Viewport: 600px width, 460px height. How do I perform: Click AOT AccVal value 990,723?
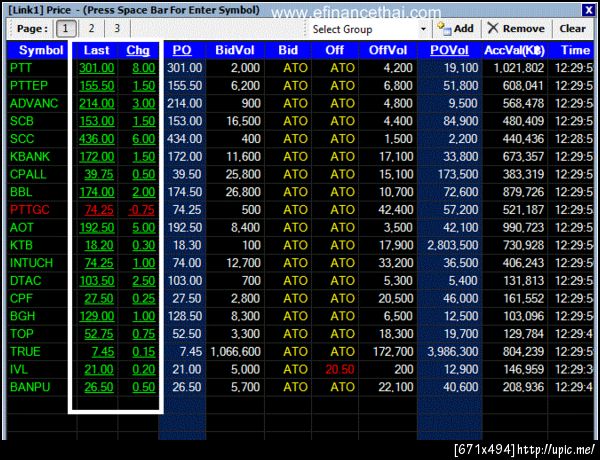(x=523, y=227)
